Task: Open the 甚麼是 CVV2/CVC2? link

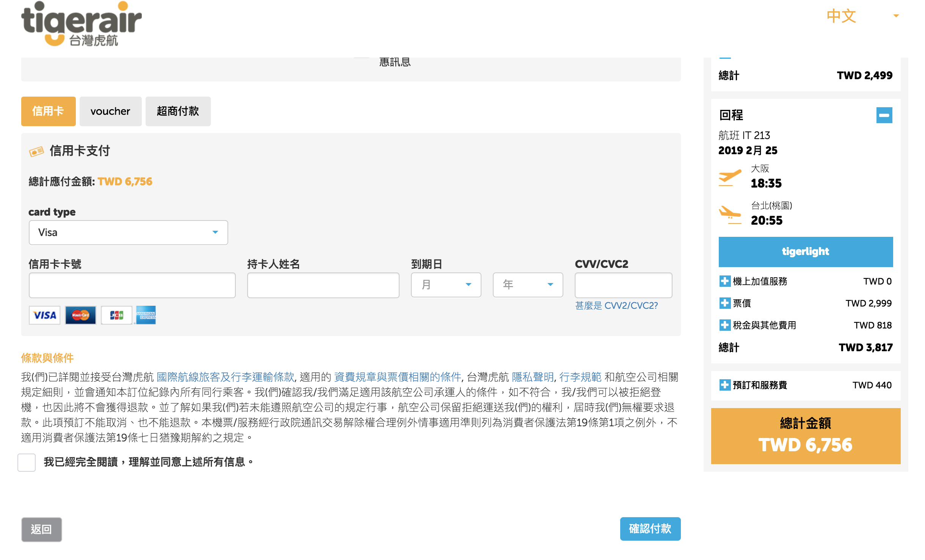Action: pyautogui.click(x=616, y=305)
